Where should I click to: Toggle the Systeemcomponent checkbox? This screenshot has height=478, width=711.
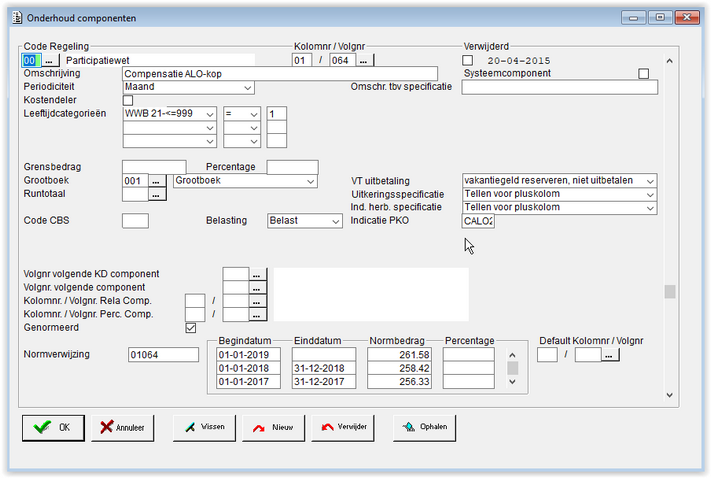pos(643,73)
